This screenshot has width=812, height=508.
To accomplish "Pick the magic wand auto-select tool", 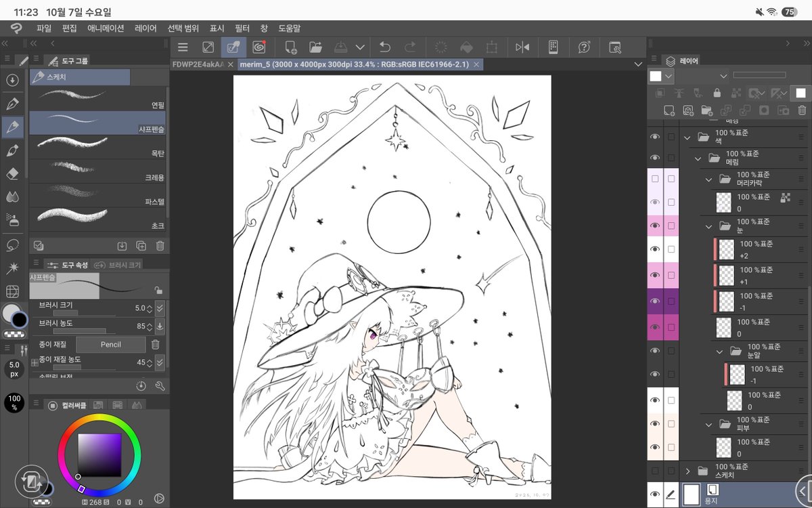I will click(12, 268).
